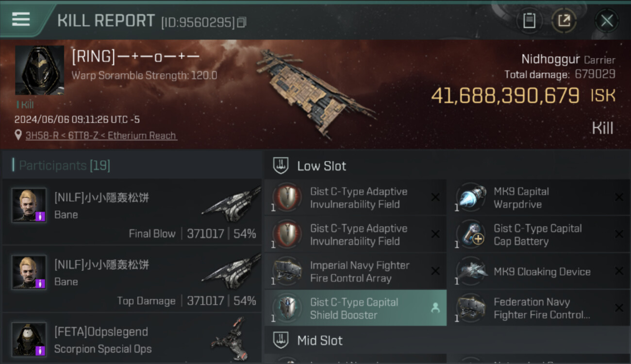
Task: Click the MK9 Capital Warpdrive icon
Action: 471,198
